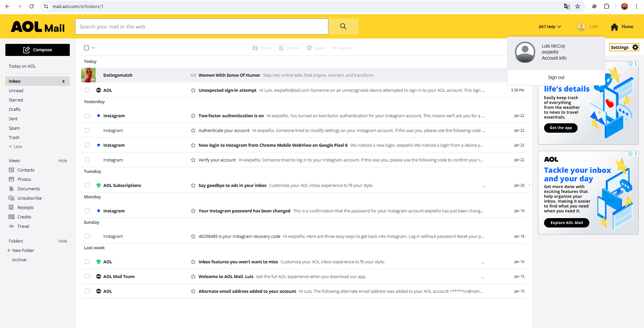644x328 pixels.
Task: Open browser extensions puzzle icon
Action: click(x=606, y=6)
